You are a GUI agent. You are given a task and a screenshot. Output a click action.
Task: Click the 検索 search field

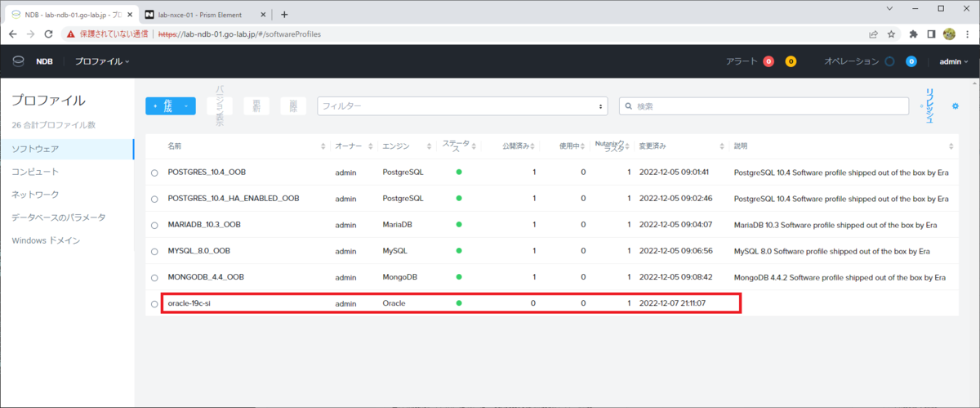(764, 105)
